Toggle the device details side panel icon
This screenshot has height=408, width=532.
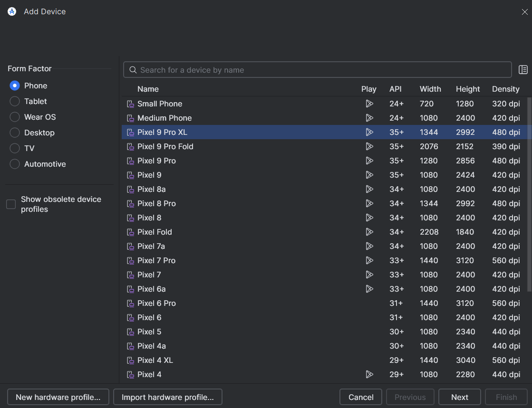pos(523,69)
